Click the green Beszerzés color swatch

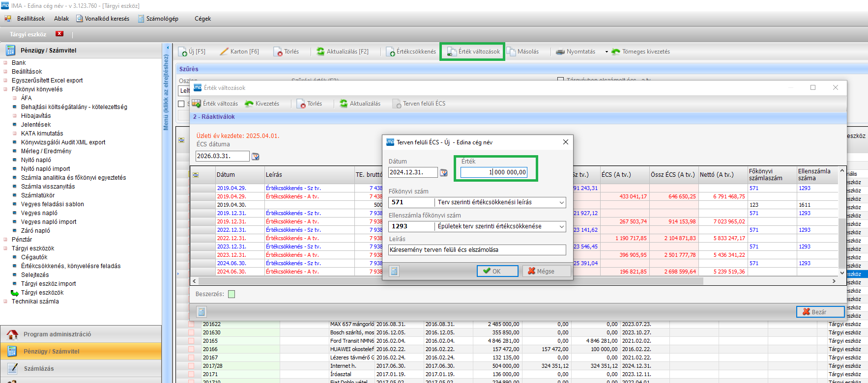[x=231, y=294]
